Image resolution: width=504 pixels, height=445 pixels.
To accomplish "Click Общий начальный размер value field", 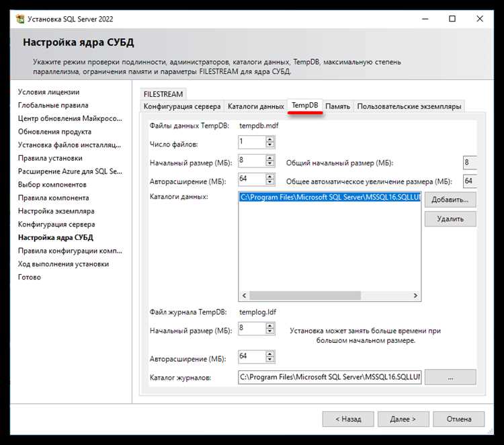I will 470,163.
